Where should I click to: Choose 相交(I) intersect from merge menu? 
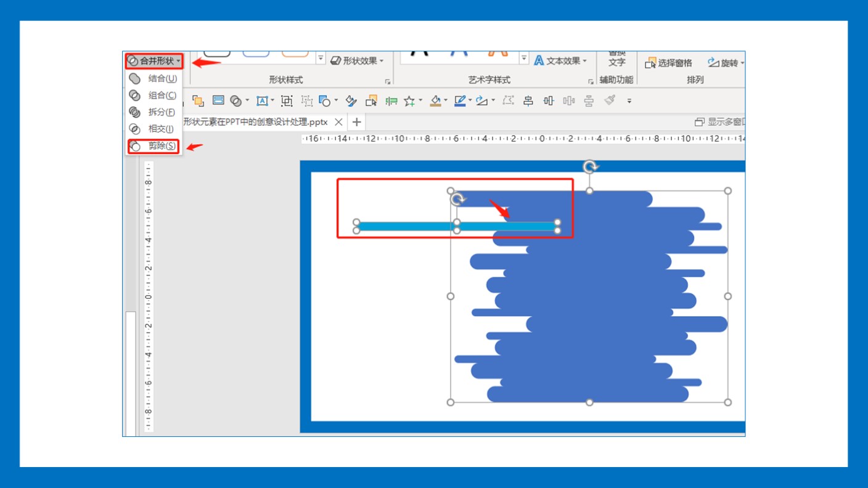point(154,129)
